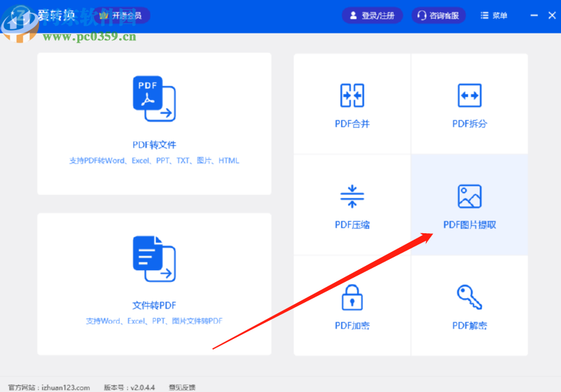The image size is (561, 392).
Task: Open the 菜单 menu label
Action: click(x=500, y=15)
